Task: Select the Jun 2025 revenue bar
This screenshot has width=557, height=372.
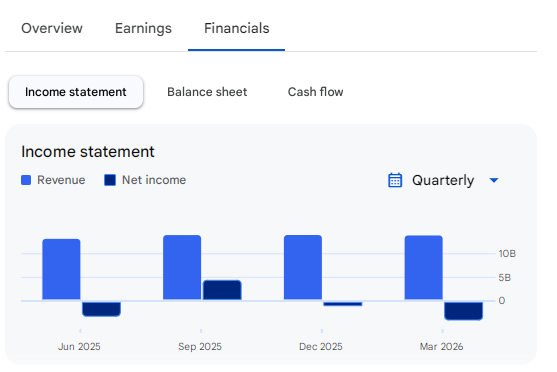Action: [61, 270]
